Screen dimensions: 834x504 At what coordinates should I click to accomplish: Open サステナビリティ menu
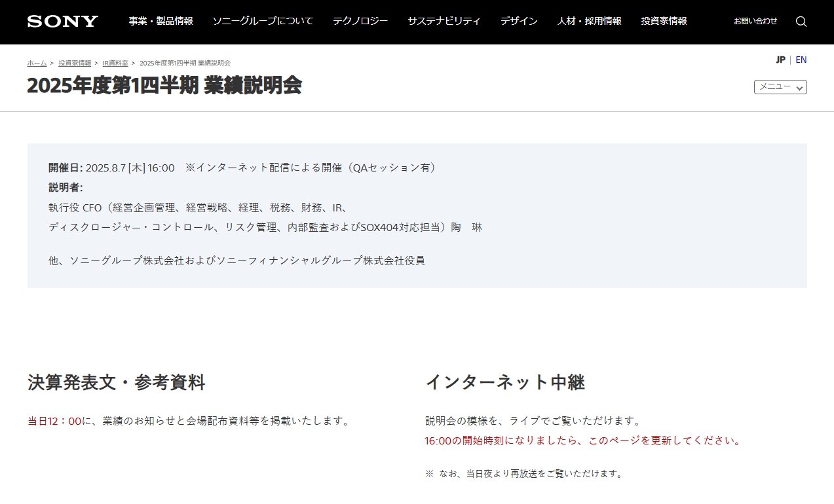pos(444,21)
